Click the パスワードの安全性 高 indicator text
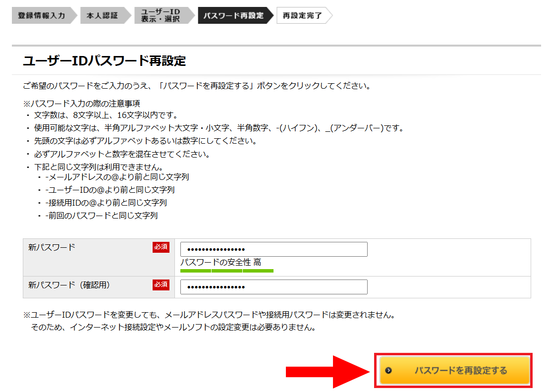547x392 pixels. pos(220,262)
